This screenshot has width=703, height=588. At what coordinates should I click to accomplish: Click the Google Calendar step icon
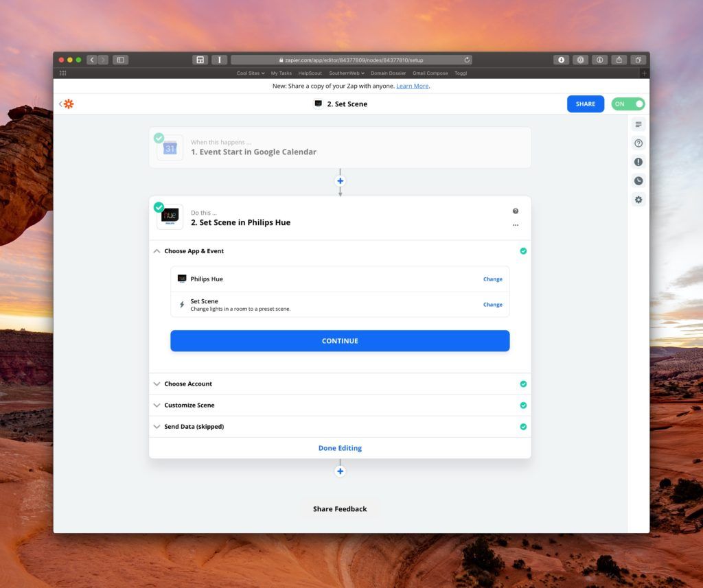click(x=170, y=148)
